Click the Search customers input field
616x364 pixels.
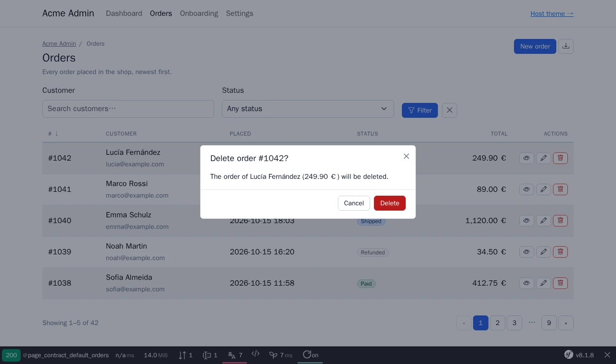[x=128, y=109]
